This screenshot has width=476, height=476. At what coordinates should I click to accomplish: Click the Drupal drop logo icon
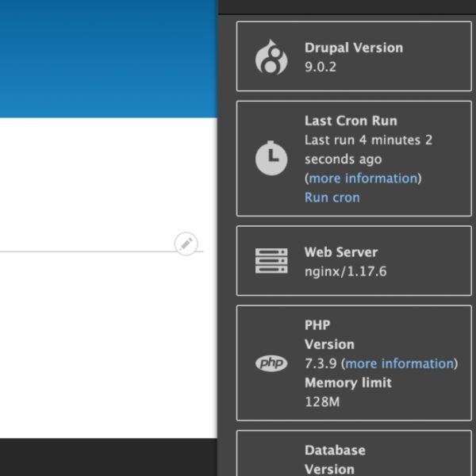pos(271,57)
